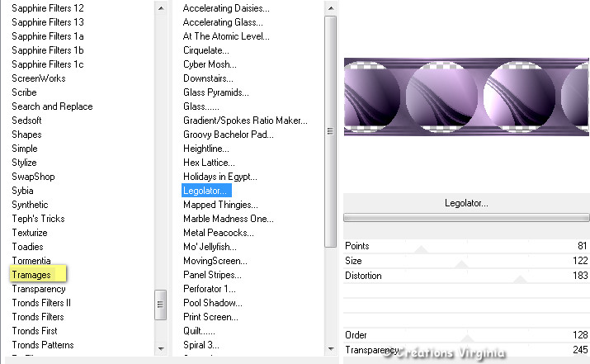Image resolution: width=590 pixels, height=364 pixels.
Task: Select Sapphire Filters 1c entry
Action: pos(48,64)
